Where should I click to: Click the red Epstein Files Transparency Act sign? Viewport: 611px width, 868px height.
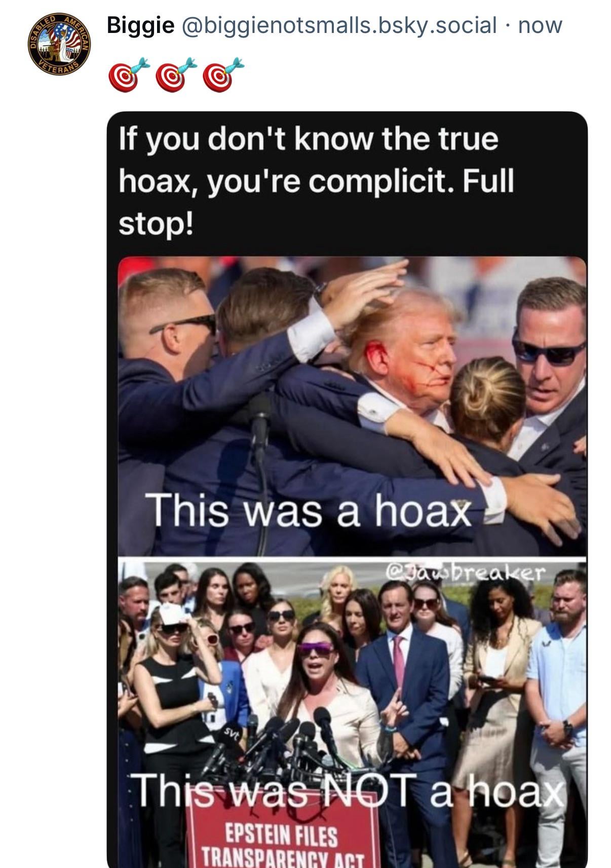click(283, 836)
